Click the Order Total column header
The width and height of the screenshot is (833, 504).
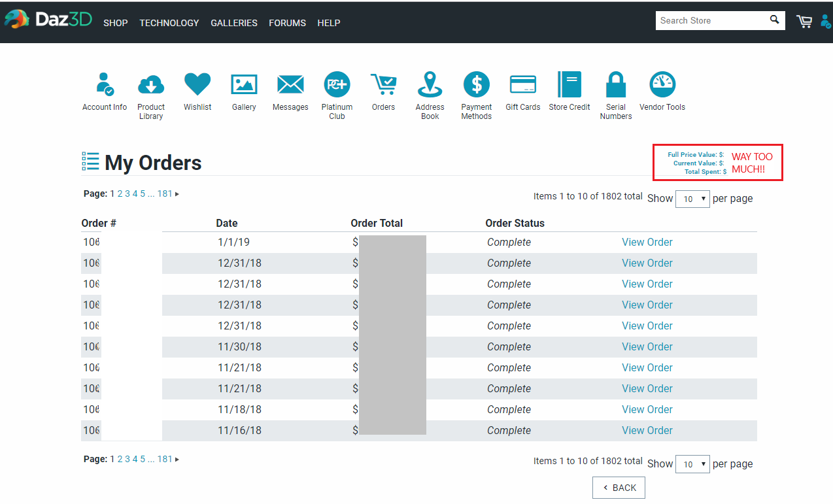(x=377, y=223)
